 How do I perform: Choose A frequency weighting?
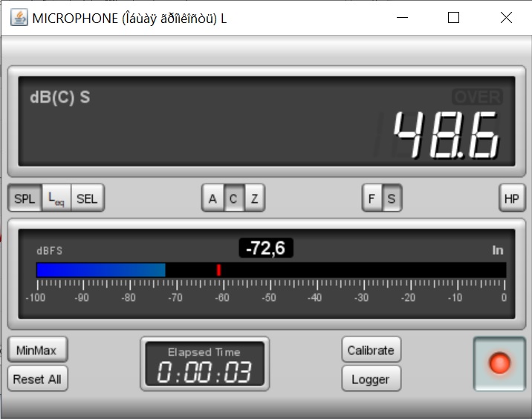(213, 198)
